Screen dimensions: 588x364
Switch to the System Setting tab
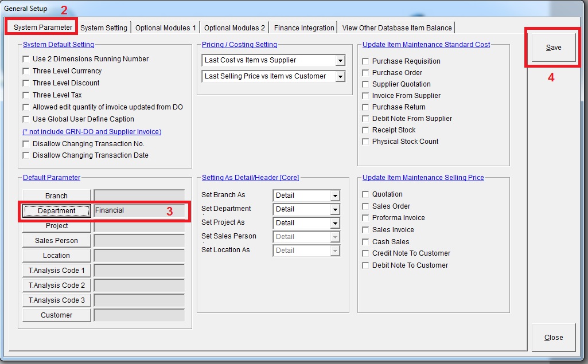click(104, 28)
